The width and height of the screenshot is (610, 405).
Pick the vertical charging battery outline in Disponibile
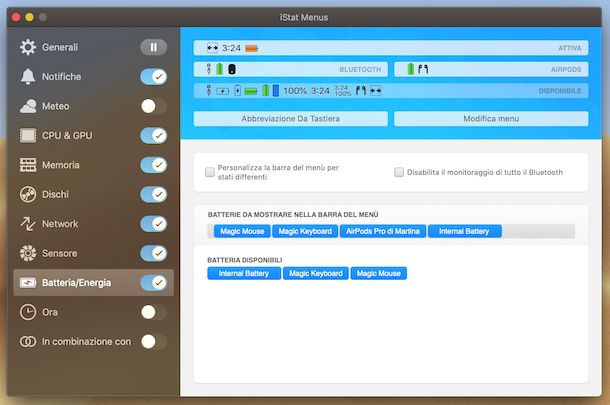coord(237,91)
